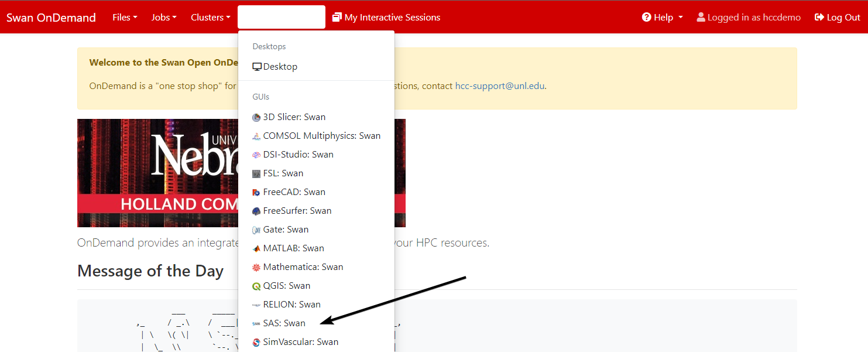The image size is (868, 352).
Task: Click the QGIS logo icon
Action: [x=256, y=286]
